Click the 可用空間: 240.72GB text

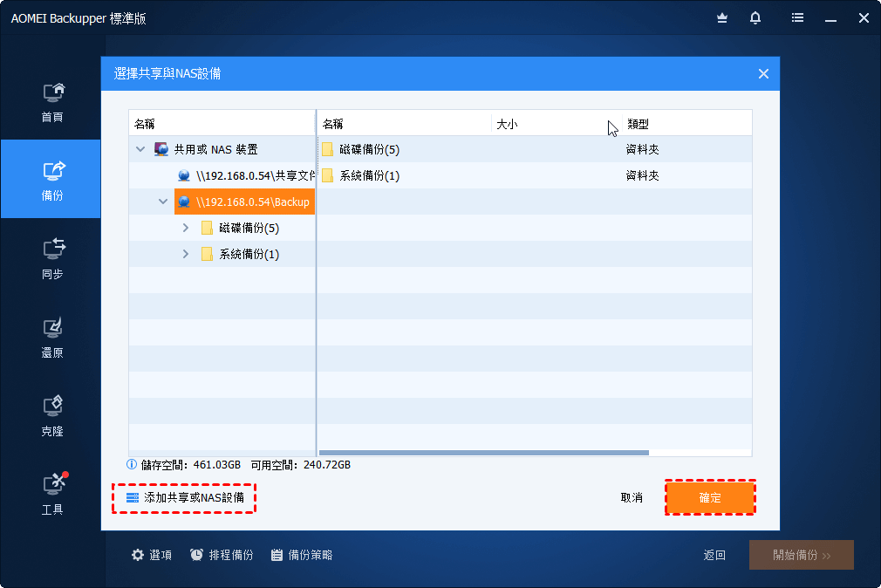[x=301, y=465]
